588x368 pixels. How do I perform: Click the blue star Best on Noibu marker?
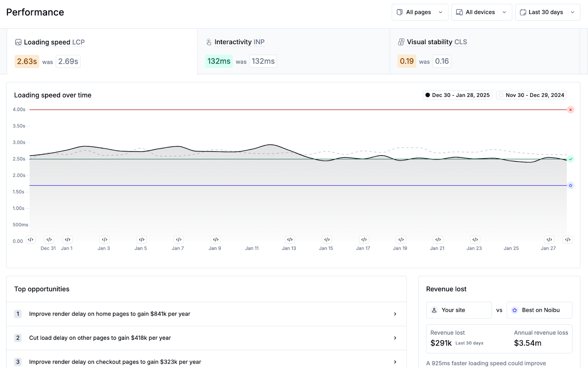tap(570, 186)
